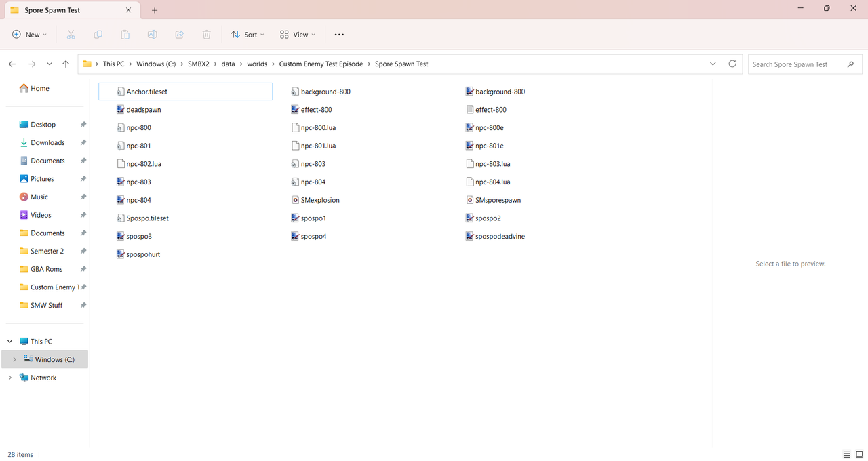Image resolution: width=868 pixels, height=461 pixels.
Task: Click the Delete trash icon
Action: pos(207,35)
